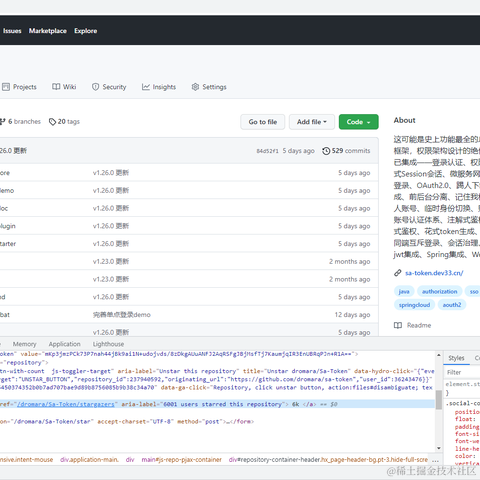Click the Settings gear icon
Image resolution: width=480 pixels, height=480 pixels.
[x=195, y=87]
